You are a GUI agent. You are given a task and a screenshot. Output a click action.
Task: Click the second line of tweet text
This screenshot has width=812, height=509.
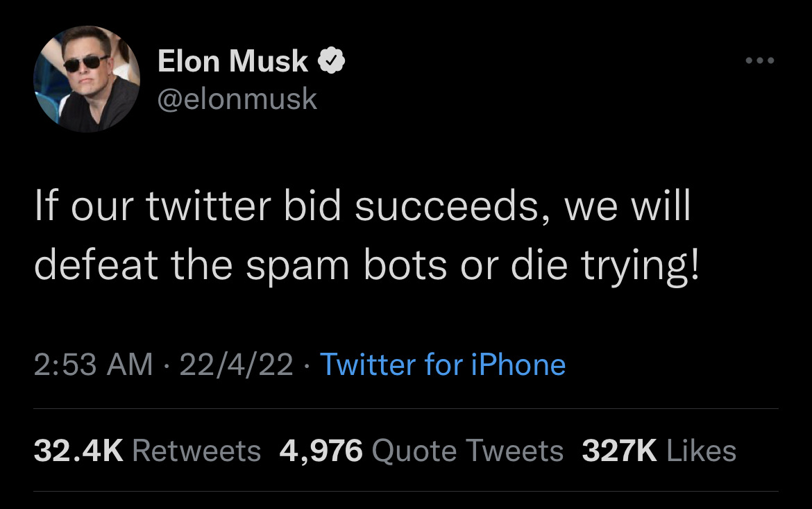(367, 267)
